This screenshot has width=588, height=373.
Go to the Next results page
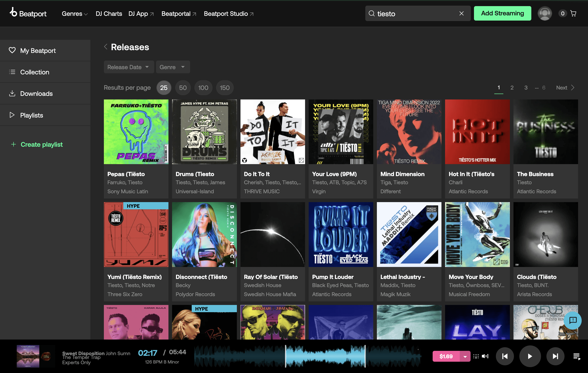[x=565, y=88]
